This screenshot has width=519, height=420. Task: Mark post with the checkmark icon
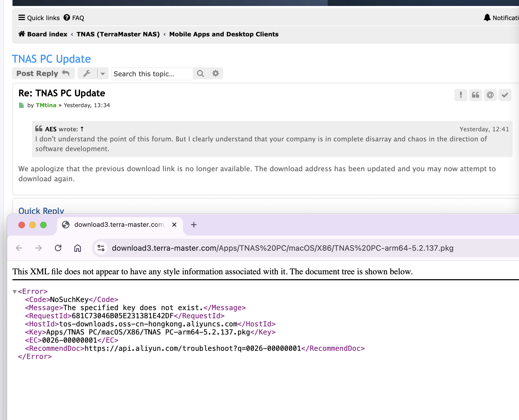pos(505,95)
